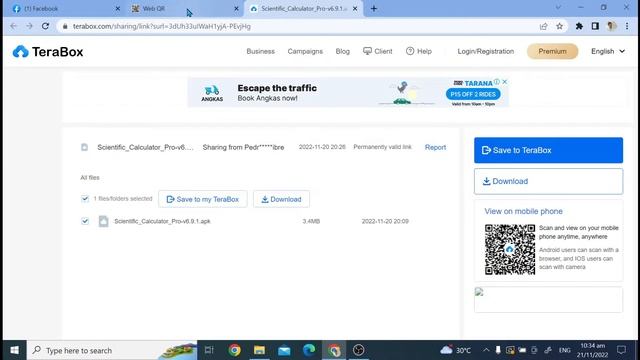Open a new browser tab
This screenshot has width=640, height=360.
click(x=374, y=9)
